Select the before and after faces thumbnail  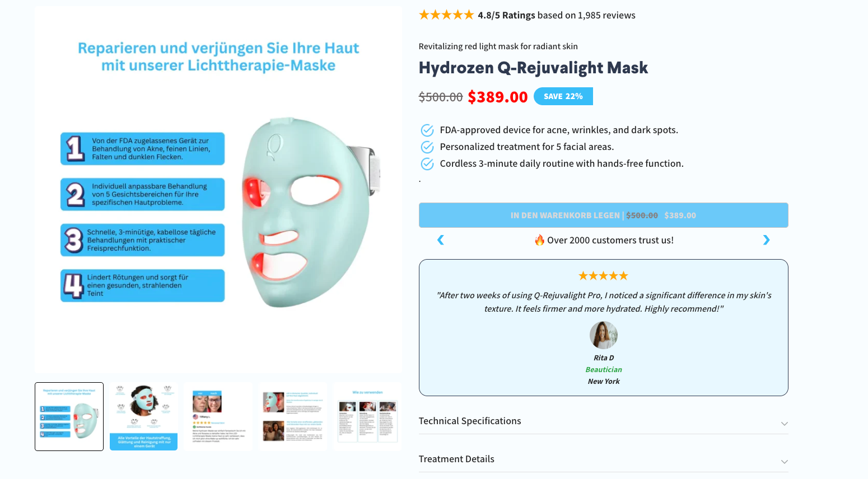pos(218,416)
